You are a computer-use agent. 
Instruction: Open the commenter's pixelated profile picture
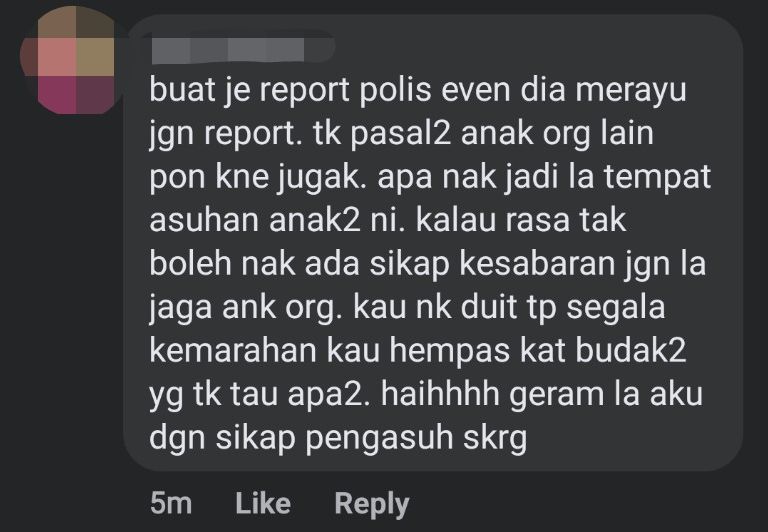(69, 60)
